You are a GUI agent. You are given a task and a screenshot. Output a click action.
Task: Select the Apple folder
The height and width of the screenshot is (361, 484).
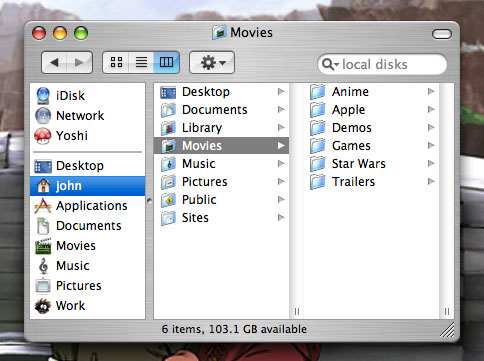point(371,110)
